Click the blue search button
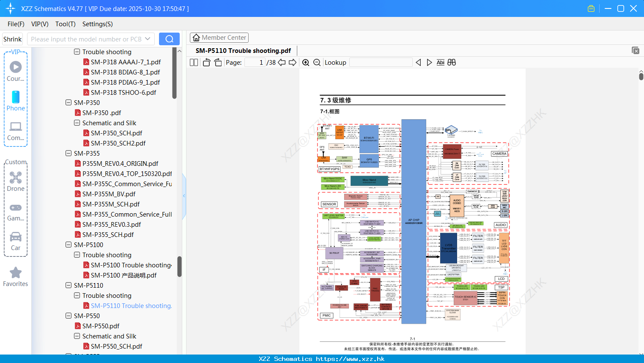 click(x=169, y=39)
